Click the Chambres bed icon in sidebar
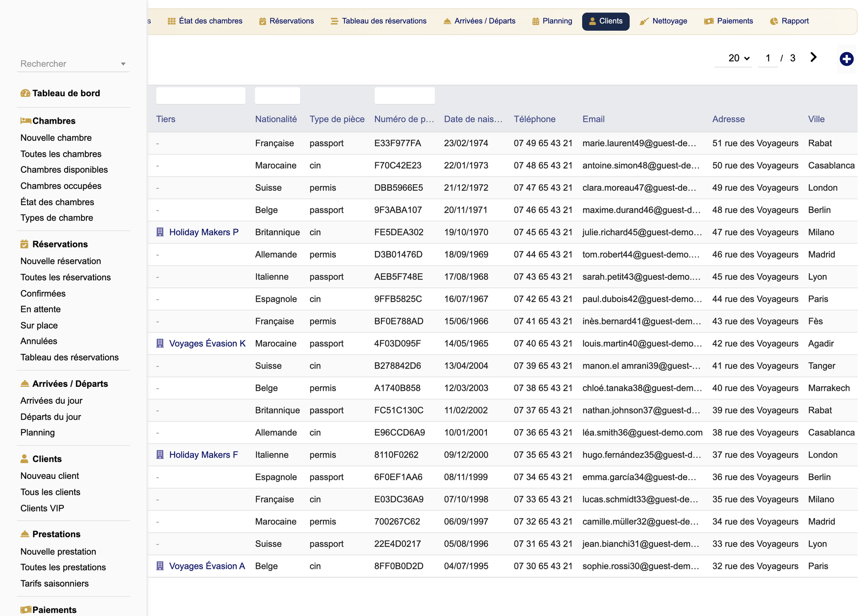The image size is (866, 616). [x=25, y=121]
